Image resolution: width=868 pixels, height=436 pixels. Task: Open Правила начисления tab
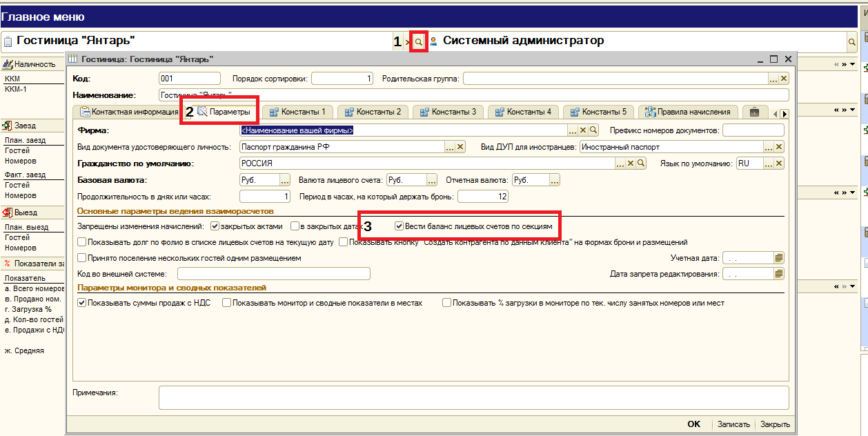point(688,111)
